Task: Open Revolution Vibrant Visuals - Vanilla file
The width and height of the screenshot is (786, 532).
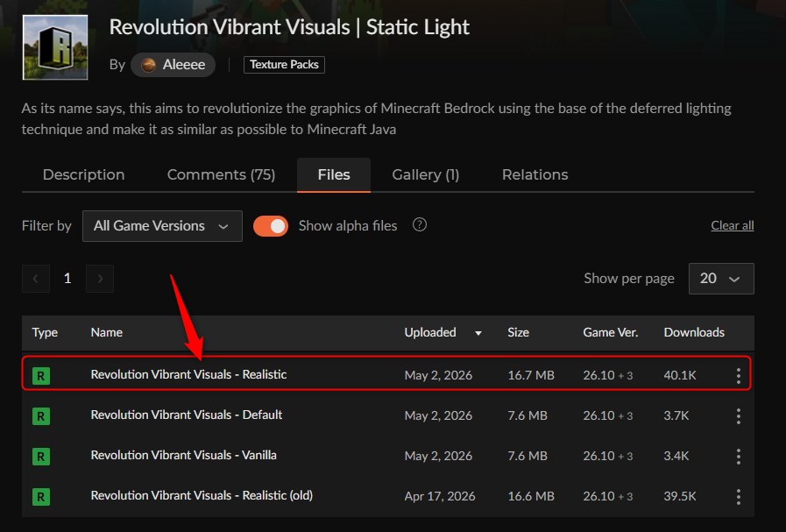Action: coord(183,455)
